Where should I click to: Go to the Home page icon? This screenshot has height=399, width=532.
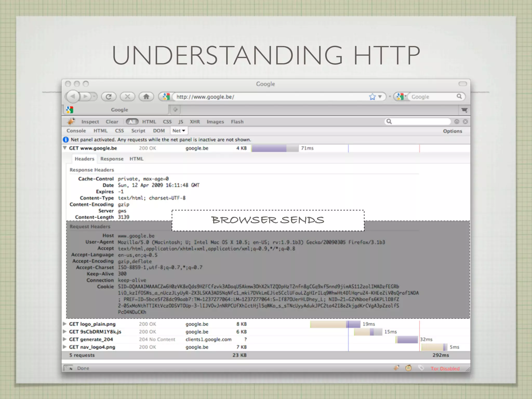pyautogui.click(x=146, y=97)
